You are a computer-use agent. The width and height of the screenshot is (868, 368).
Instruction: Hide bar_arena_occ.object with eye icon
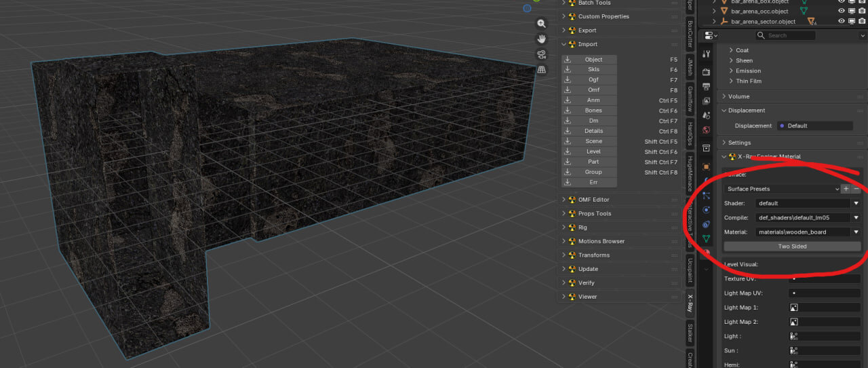click(842, 11)
